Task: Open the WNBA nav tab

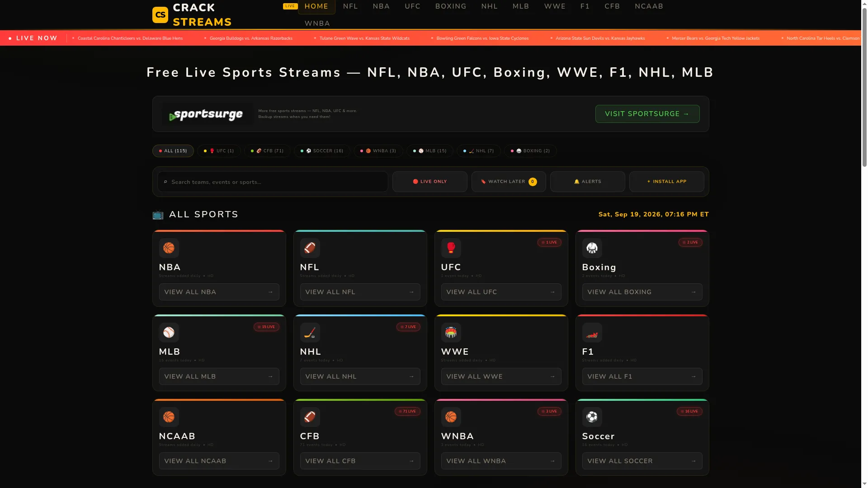Action: click(x=317, y=23)
